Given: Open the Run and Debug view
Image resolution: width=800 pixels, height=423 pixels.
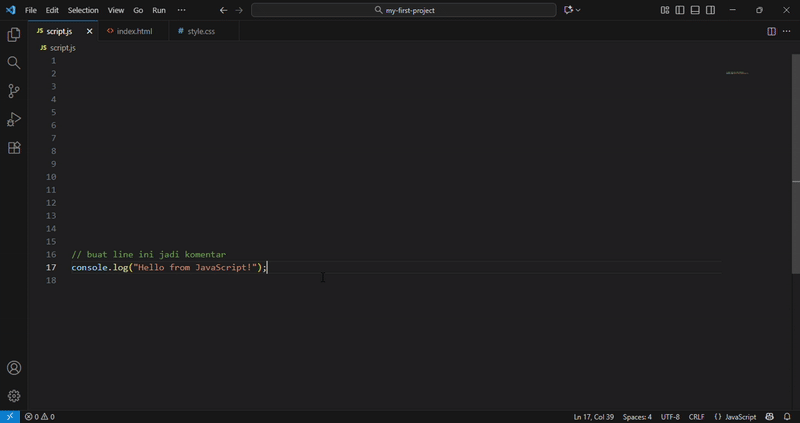Looking at the screenshot, I should click(x=14, y=119).
